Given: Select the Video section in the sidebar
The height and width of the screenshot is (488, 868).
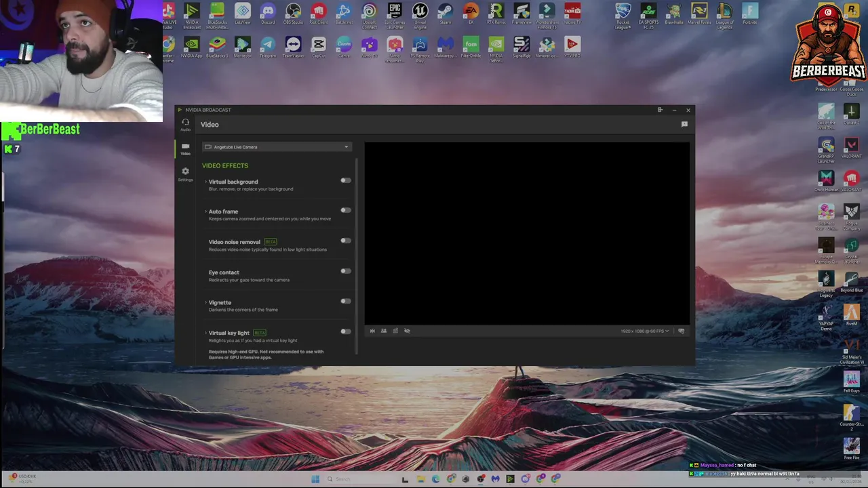Looking at the screenshot, I should click(185, 149).
